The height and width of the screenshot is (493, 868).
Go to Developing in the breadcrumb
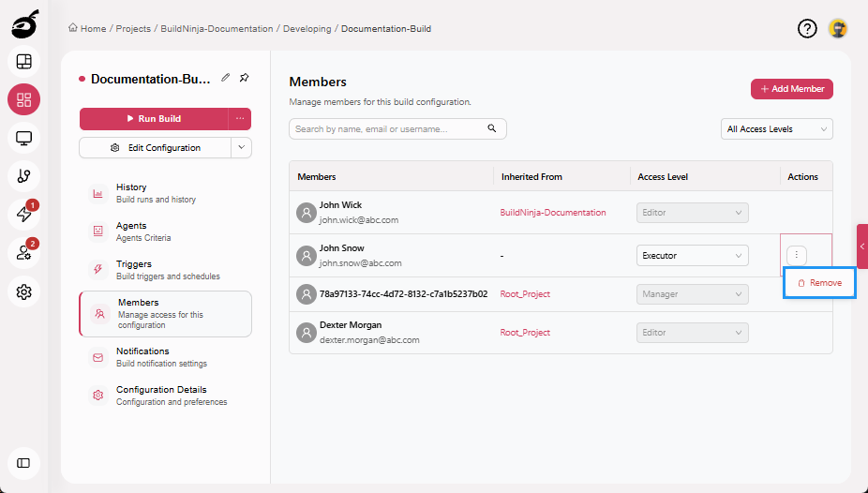click(307, 29)
